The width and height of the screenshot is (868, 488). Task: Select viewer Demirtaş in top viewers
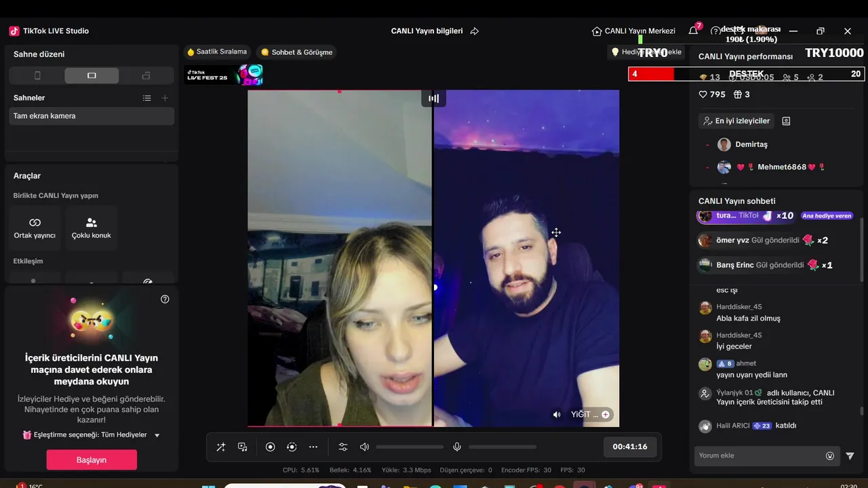pyautogui.click(x=743, y=144)
